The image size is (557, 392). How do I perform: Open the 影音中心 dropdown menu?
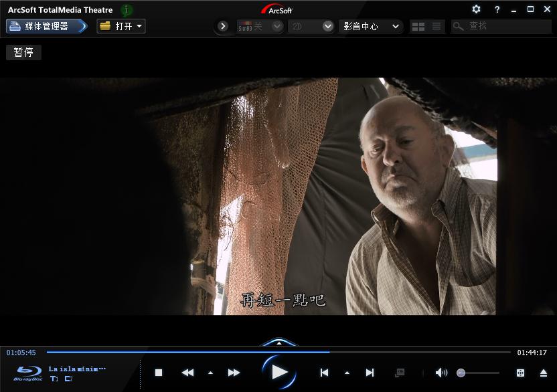[x=372, y=26]
